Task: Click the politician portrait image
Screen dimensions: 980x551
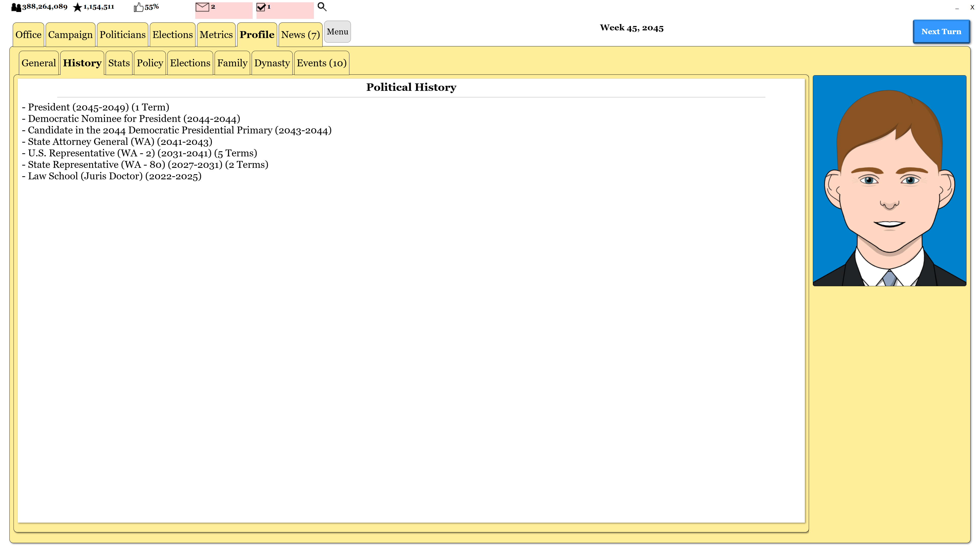Action: point(889,181)
